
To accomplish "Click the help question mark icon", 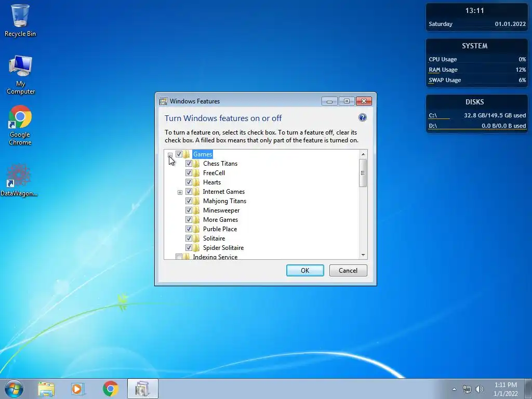I will 362,117.
